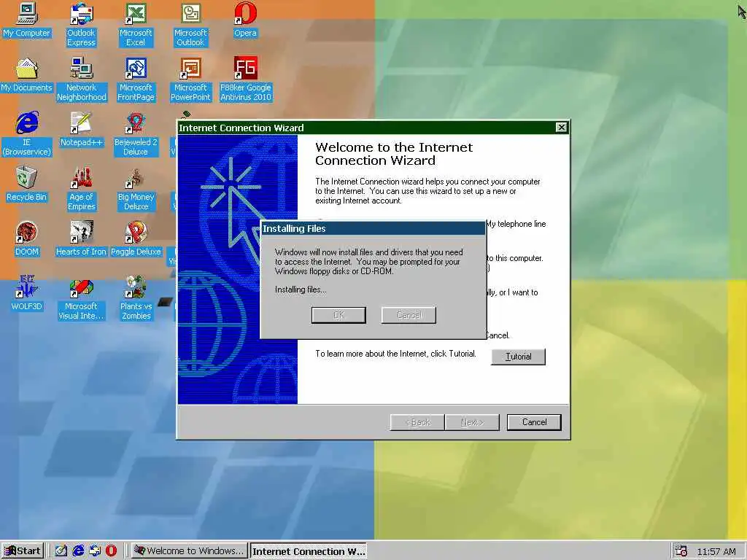Click Cancel in the Installing Files dialog

click(409, 315)
